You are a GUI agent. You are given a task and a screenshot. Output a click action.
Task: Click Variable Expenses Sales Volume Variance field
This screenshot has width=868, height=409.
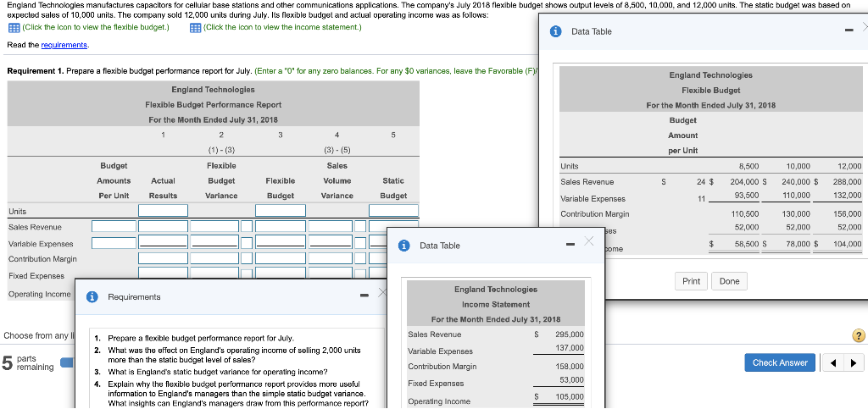331,243
